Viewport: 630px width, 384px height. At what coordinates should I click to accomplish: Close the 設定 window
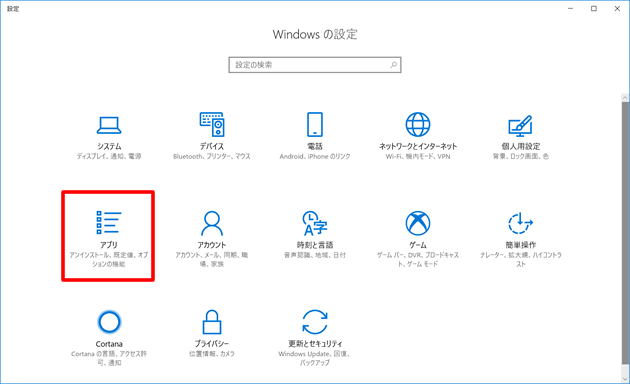pyautogui.click(x=618, y=8)
